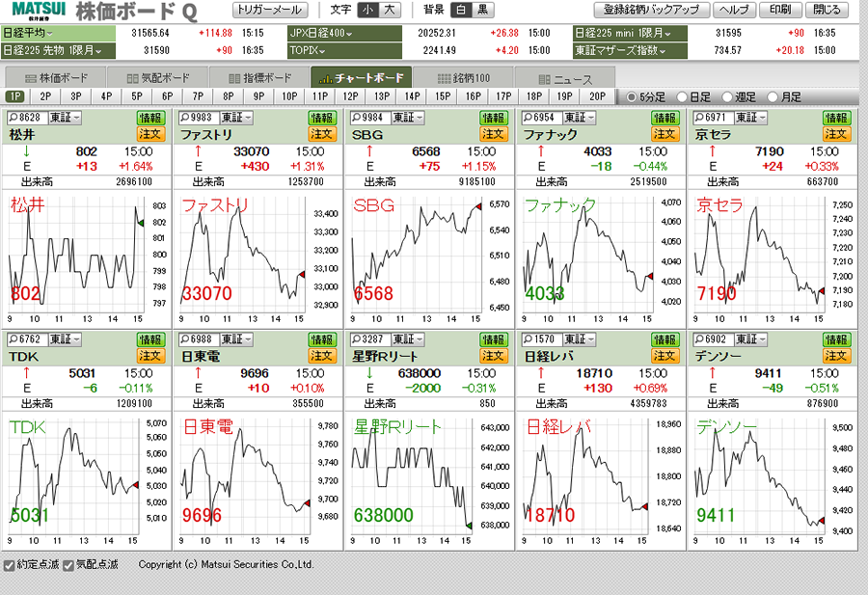Image resolution: width=868 pixels, height=595 pixels.
Task: Click the search icon in the 9983 ファストリ panel
Action: pyautogui.click(x=184, y=118)
